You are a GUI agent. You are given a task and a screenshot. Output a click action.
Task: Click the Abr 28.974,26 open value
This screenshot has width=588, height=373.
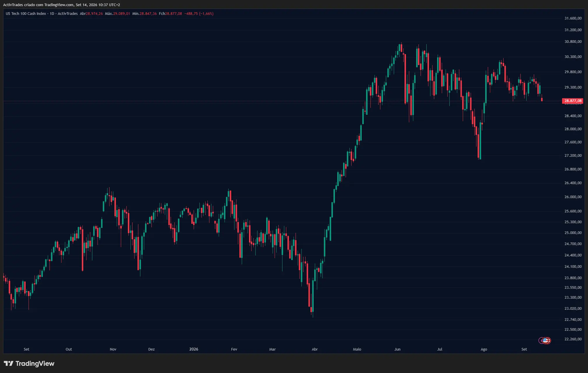coord(91,14)
